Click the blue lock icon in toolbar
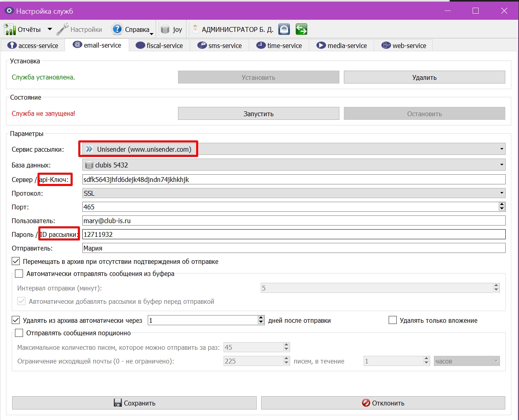Image resolution: width=519 pixels, height=420 pixels. tap(284, 29)
